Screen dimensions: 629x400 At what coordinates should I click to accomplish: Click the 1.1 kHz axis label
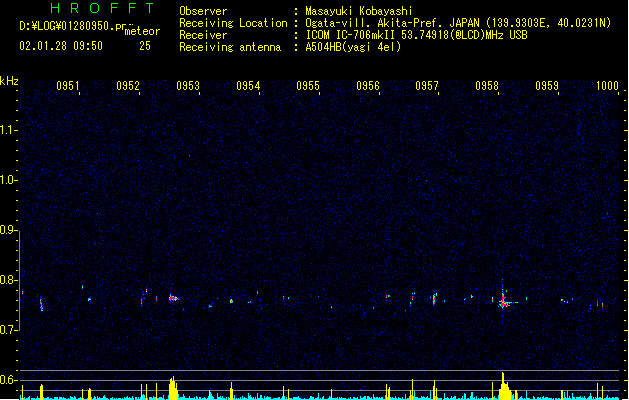click(9, 130)
